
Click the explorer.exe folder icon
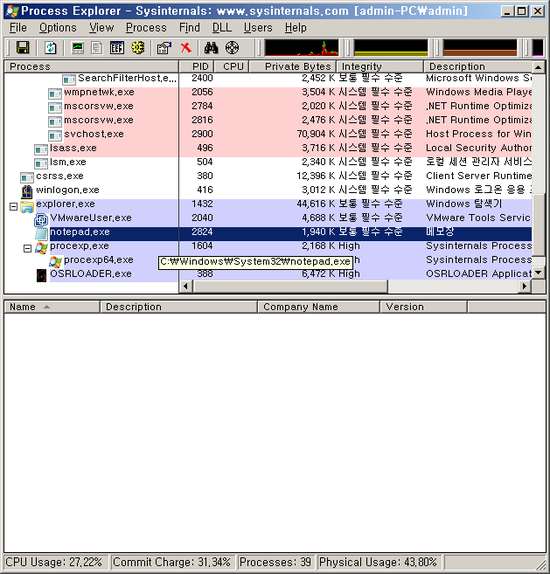tap(27, 206)
